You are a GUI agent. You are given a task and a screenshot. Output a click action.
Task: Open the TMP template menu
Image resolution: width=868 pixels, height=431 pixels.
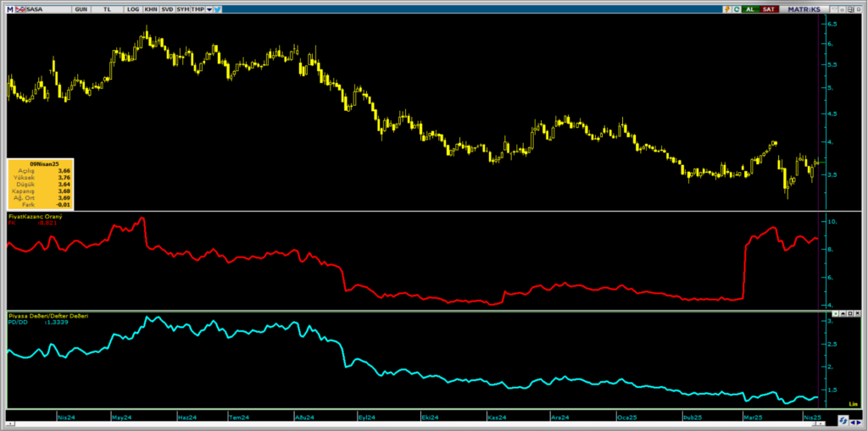(x=197, y=8)
